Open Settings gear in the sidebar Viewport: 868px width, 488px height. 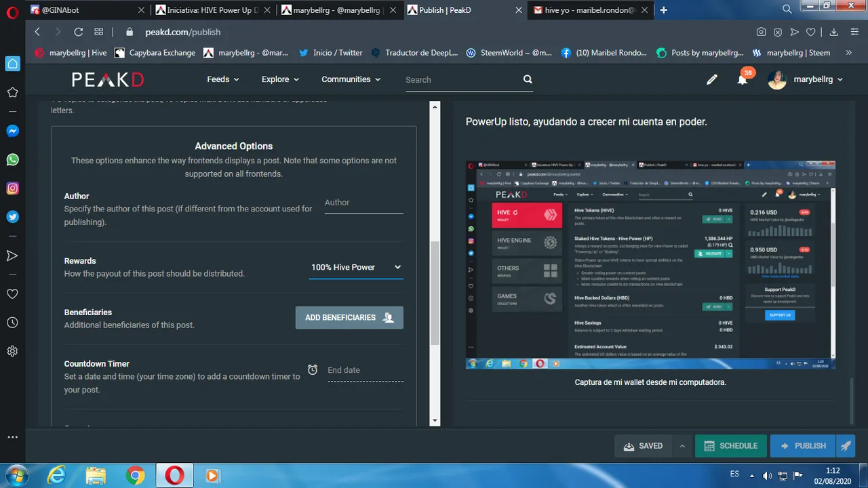click(x=12, y=351)
